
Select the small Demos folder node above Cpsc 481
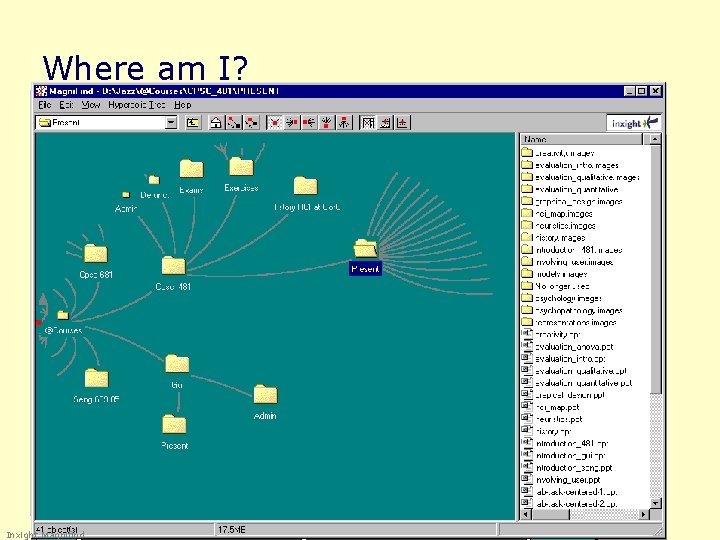pos(154,187)
